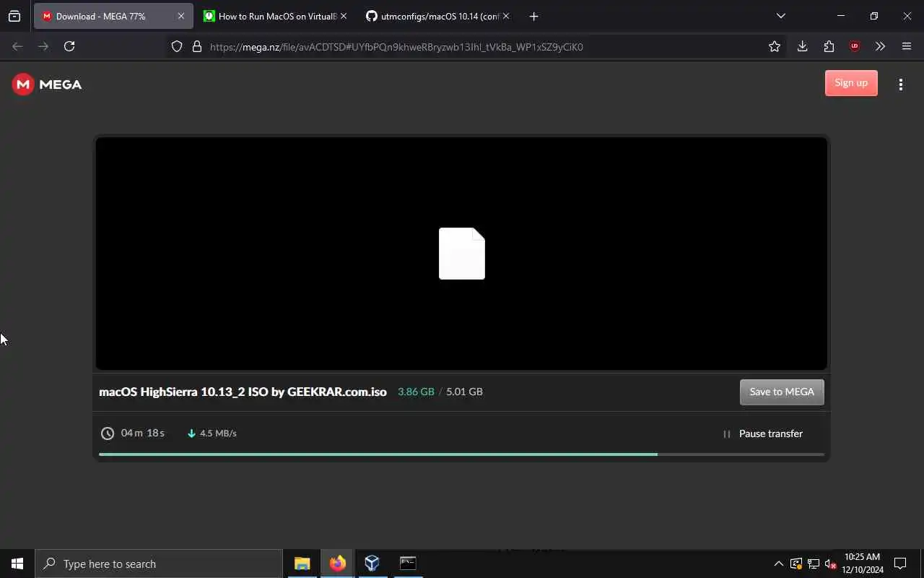The image size is (924, 578).
Task: Click Save to MEGA button
Action: pyautogui.click(x=782, y=392)
